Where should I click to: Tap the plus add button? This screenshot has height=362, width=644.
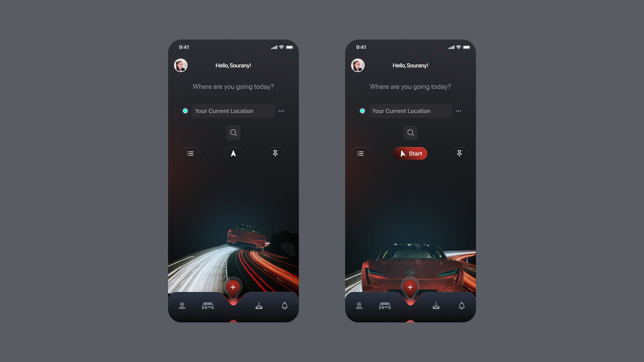tap(233, 287)
